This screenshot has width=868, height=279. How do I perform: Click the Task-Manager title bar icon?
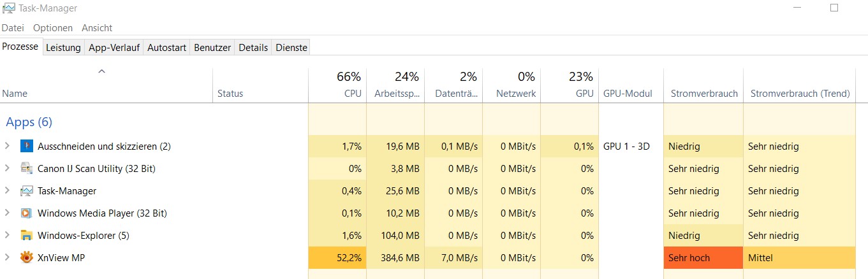click(x=8, y=8)
